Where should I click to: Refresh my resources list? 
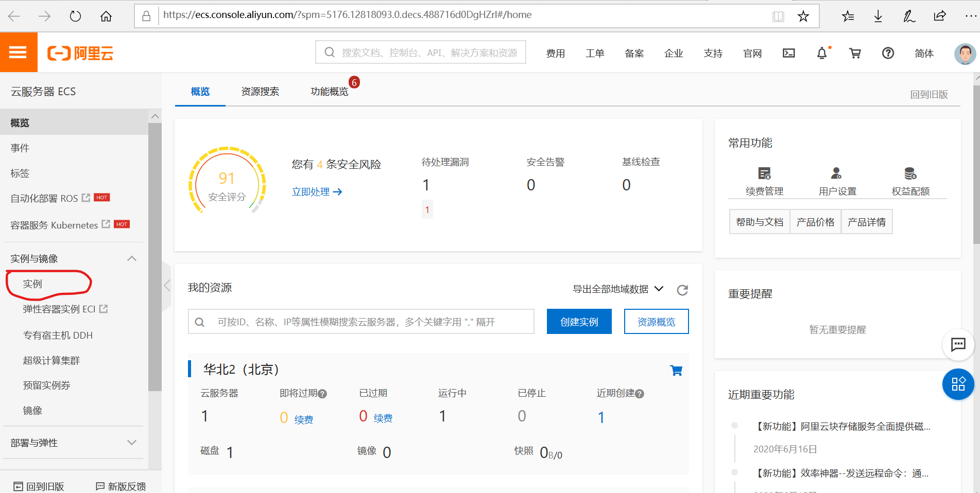pos(682,290)
